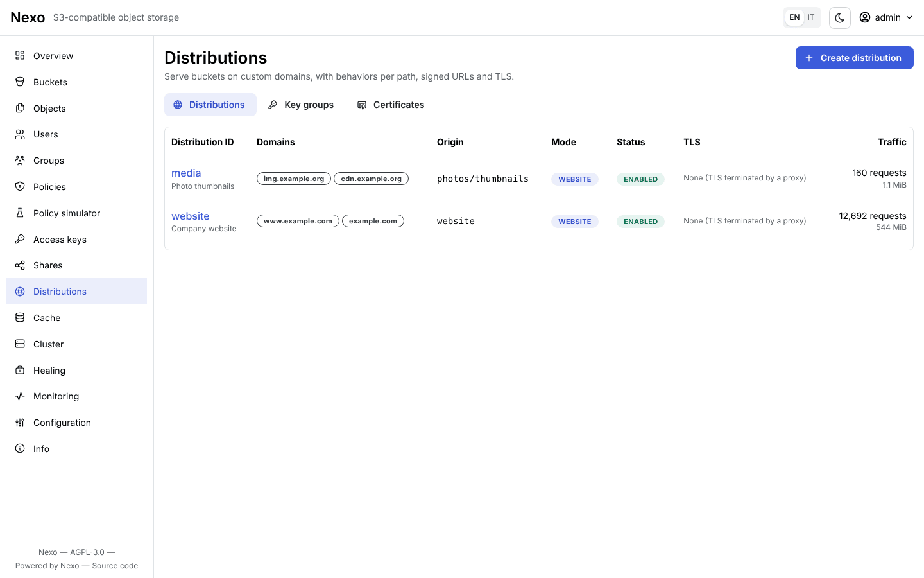This screenshot has height=578, width=924.
Task: Click the Info circle icon
Action: (x=20, y=449)
